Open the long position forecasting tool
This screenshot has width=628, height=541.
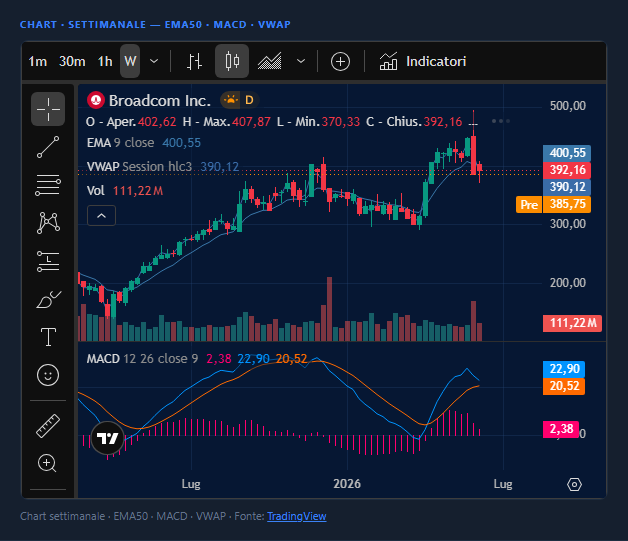pos(48,261)
